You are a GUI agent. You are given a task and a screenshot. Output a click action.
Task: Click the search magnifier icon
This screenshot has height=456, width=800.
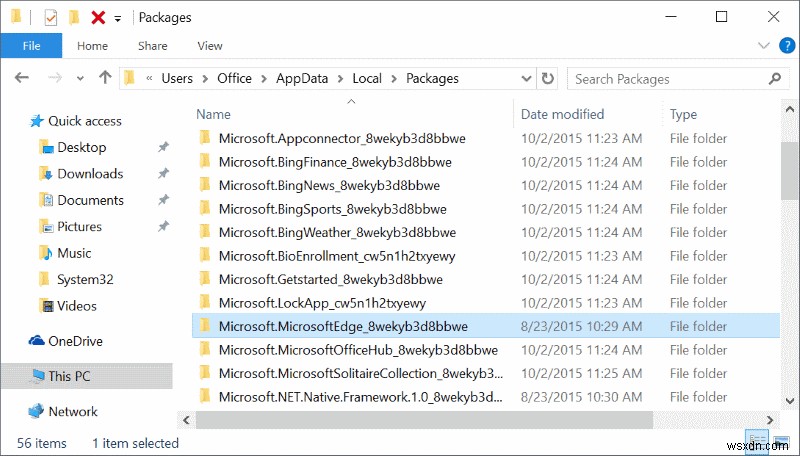[775, 79]
